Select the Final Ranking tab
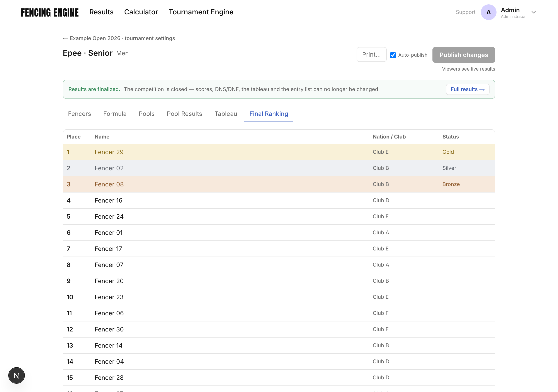Image resolution: width=558 pixels, height=392 pixels. coord(269,114)
